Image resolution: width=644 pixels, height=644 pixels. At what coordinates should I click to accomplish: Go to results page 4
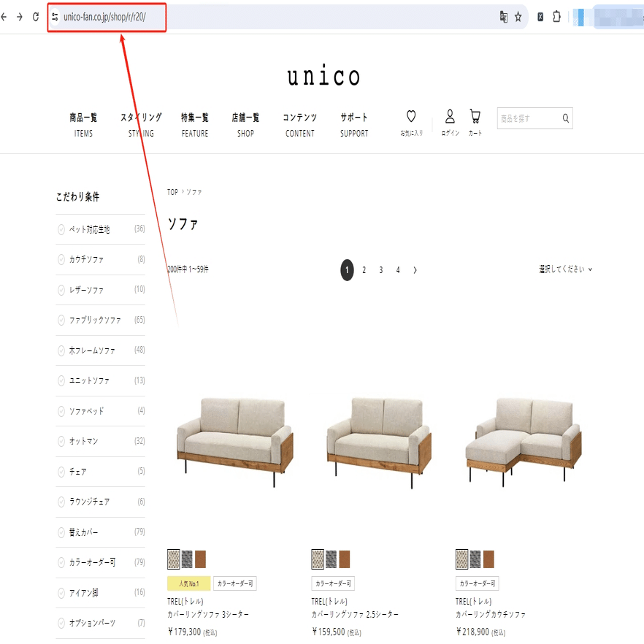point(398,270)
